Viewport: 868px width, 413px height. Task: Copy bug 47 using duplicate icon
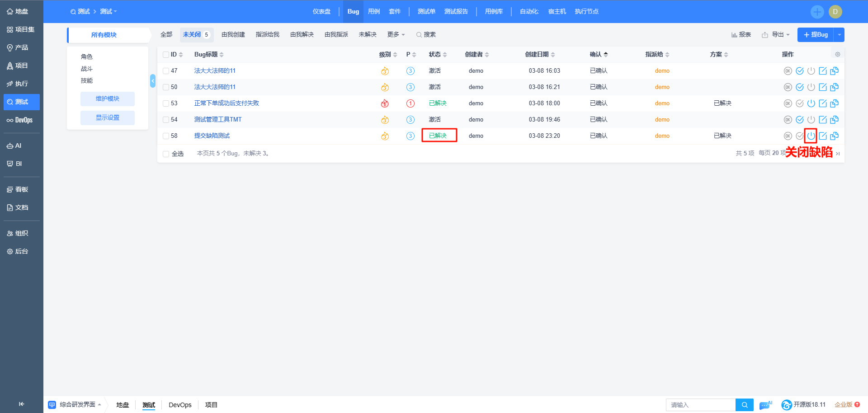tap(835, 71)
